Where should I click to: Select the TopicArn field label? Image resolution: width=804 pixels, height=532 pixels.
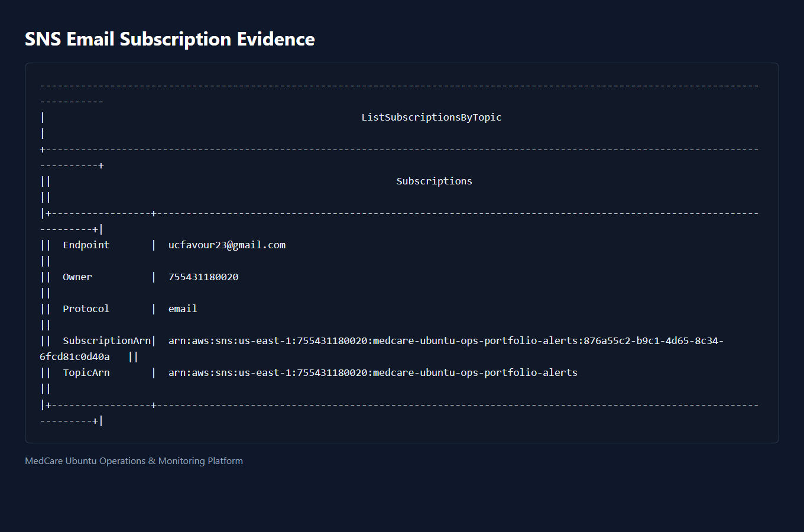pyautogui.click(x=86, y=372)
